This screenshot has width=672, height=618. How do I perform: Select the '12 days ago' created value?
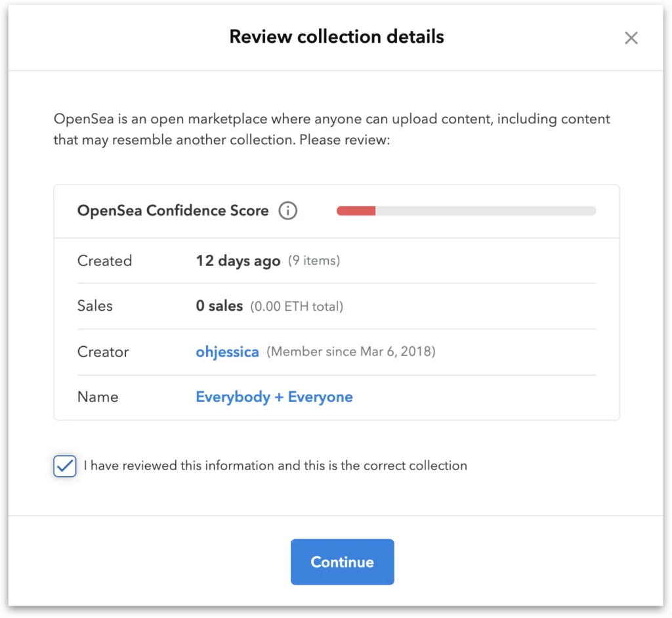(x=238, y=261)
